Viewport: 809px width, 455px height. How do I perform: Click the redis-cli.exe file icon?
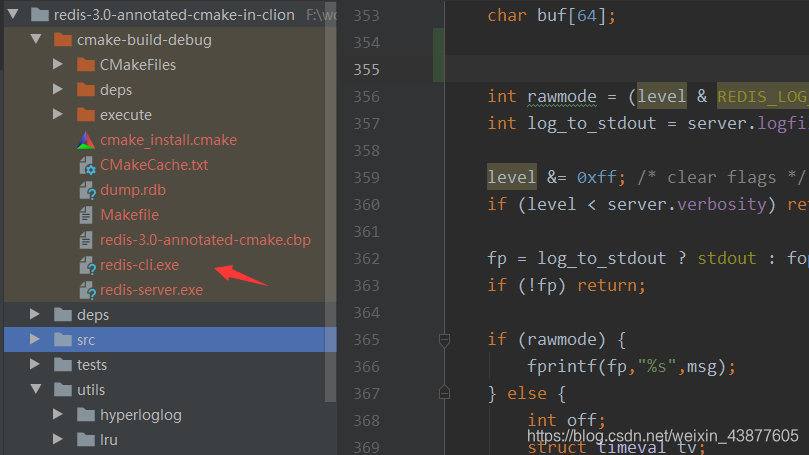87,265
